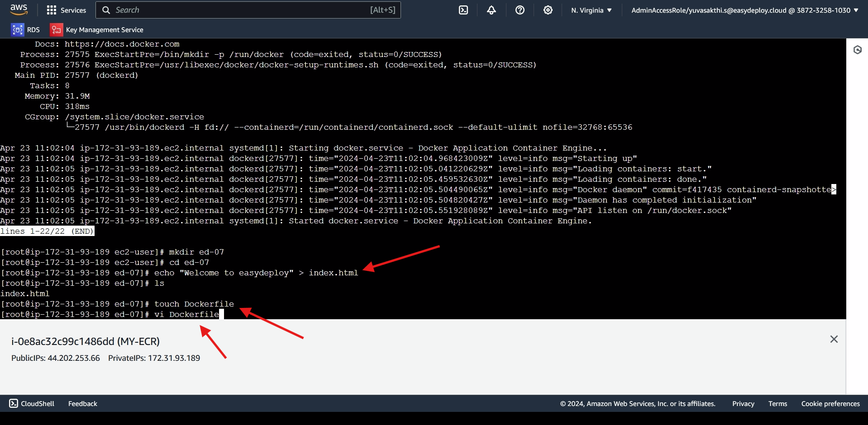Open the help question mark icon
The width and height of the screenshot is (868, 425).
(520, 10)
